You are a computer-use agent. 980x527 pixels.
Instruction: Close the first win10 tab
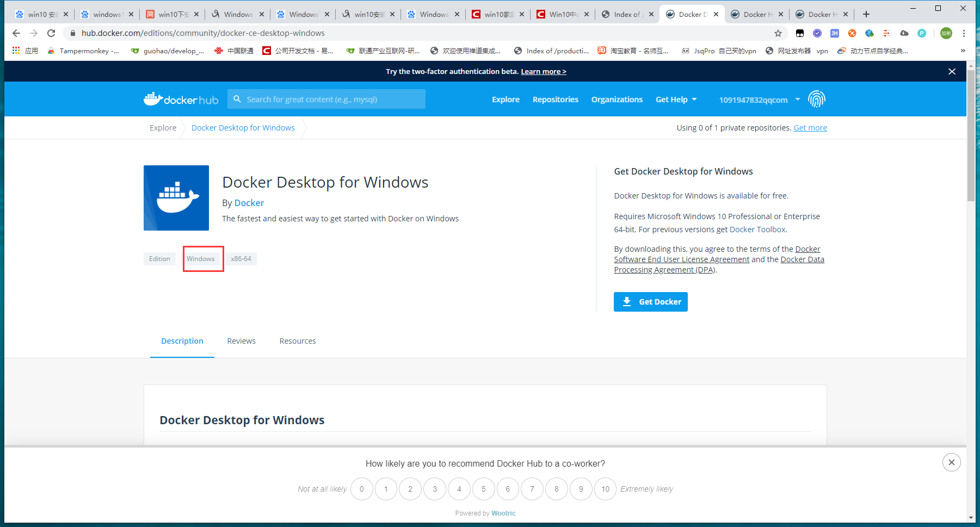click(x=66, y=14)
